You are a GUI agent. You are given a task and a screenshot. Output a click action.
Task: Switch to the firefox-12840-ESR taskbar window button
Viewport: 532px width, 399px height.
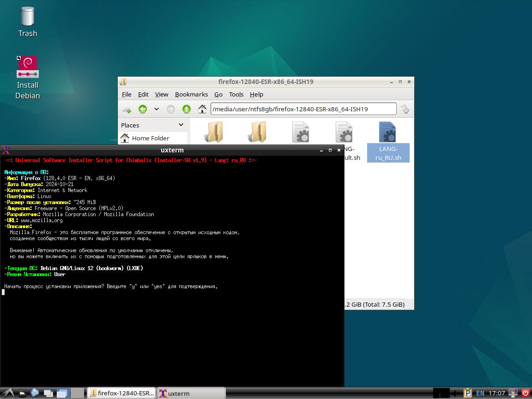point(121,393)
